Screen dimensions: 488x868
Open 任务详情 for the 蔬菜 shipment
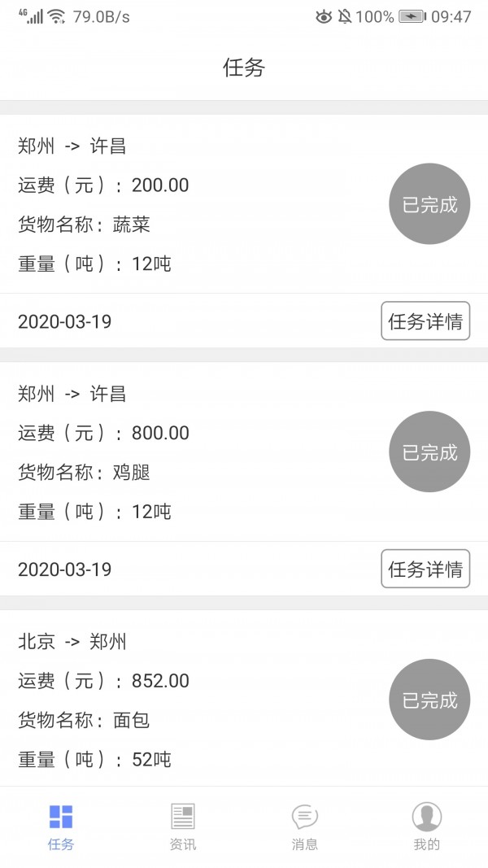click(x=425, y=321)
